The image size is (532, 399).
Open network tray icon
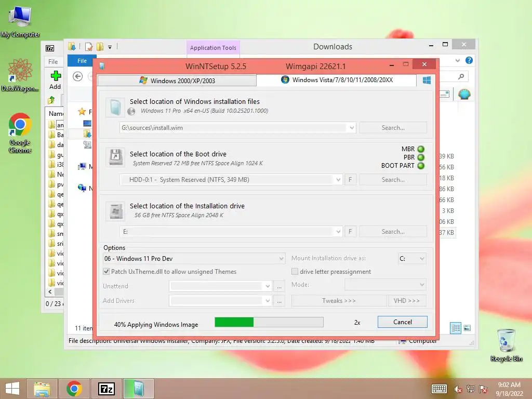click(x=471, y=389)
